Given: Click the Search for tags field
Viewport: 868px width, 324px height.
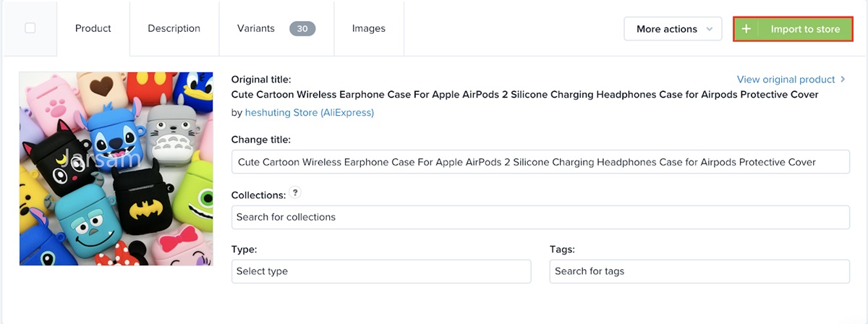Looking at the screenshot, I should pyautogui.click(x=699, y=271).
